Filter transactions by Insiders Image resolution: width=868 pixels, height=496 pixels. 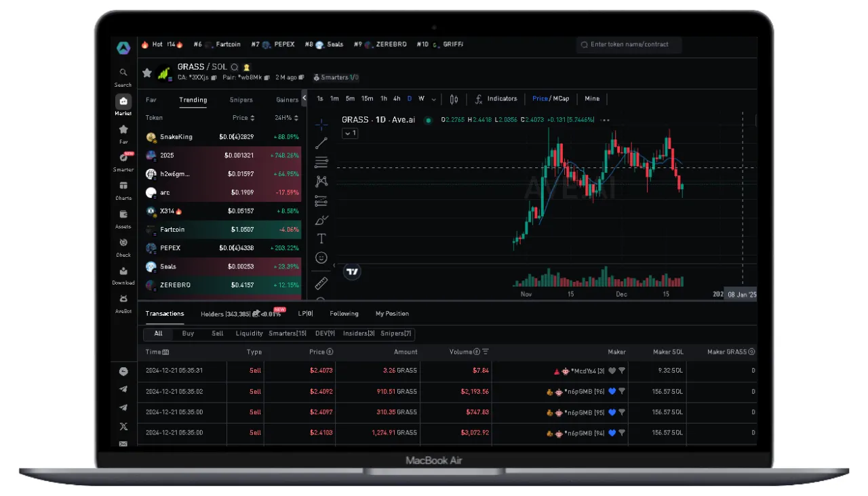click(x=359, y=333)
